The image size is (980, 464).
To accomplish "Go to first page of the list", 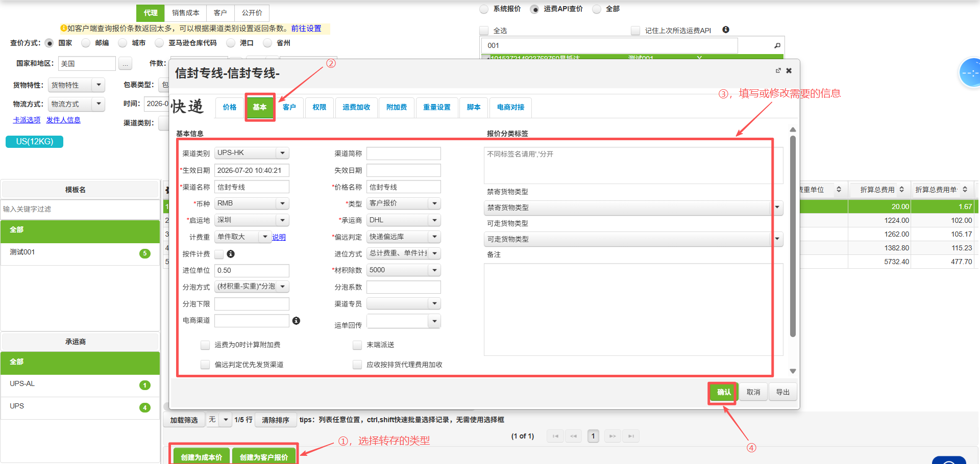I will [555, 436].
